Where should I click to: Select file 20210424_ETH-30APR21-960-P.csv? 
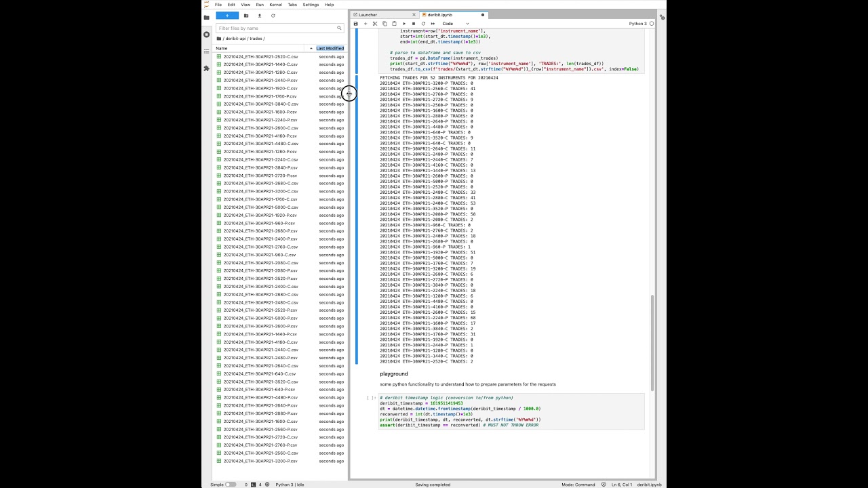pos(280,223)
